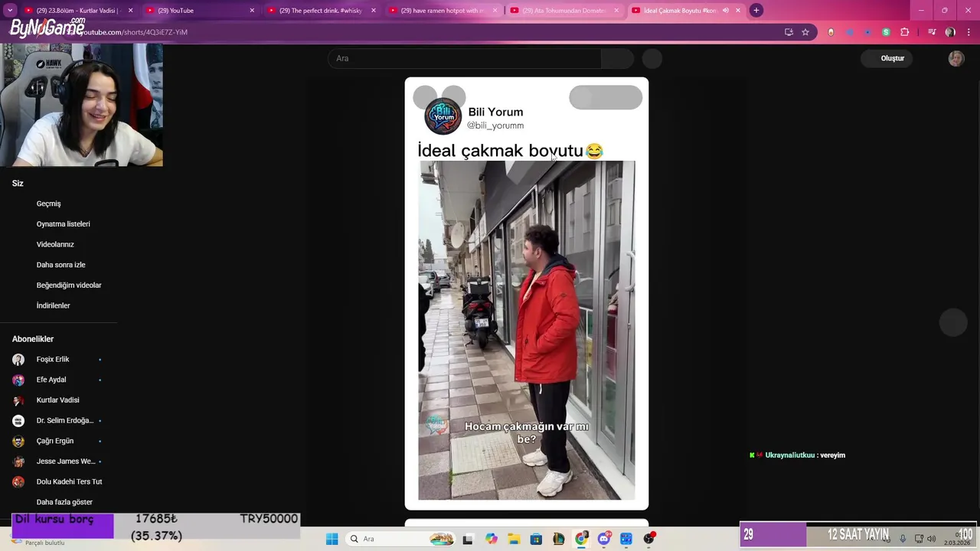Click the Abonelikler heading
980x551 pixels.
(x=33, y=339)
